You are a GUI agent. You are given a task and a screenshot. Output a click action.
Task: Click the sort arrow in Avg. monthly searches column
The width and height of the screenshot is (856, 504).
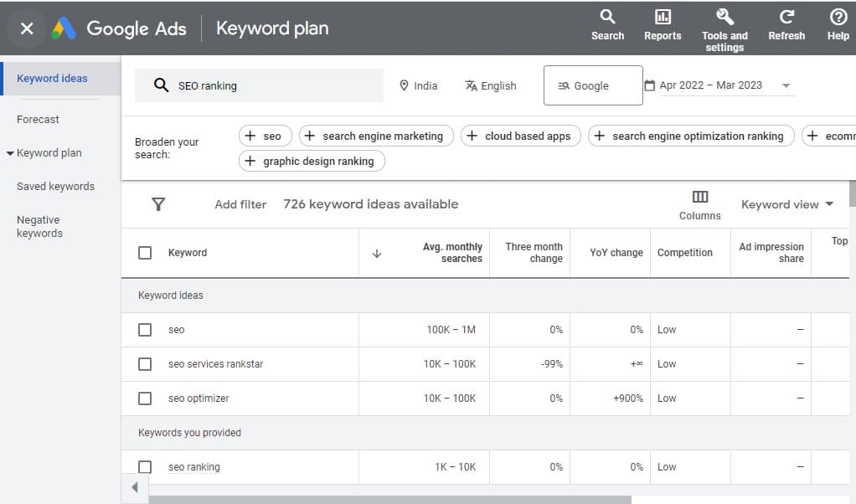coord(377,254)
